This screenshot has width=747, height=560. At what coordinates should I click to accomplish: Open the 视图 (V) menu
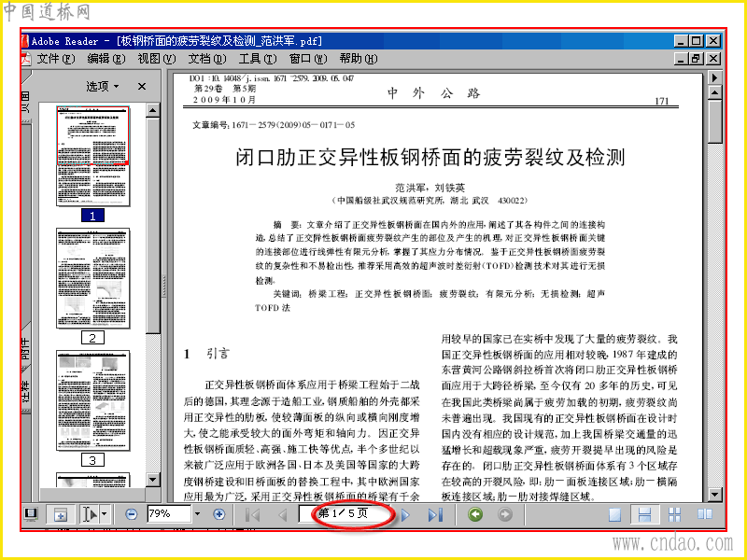(x=157, y=59)
